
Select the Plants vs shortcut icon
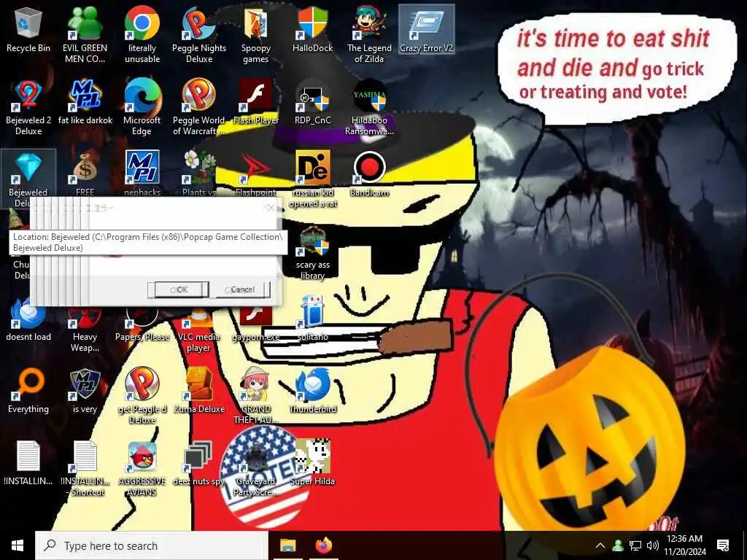199,174
